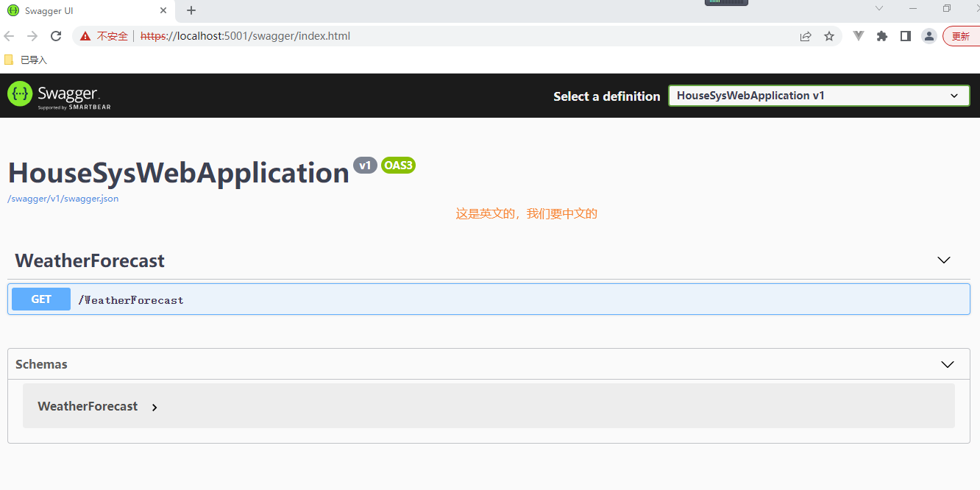Click the OAS3 badge
980x490 pixels.
click(x=398, y=165)
